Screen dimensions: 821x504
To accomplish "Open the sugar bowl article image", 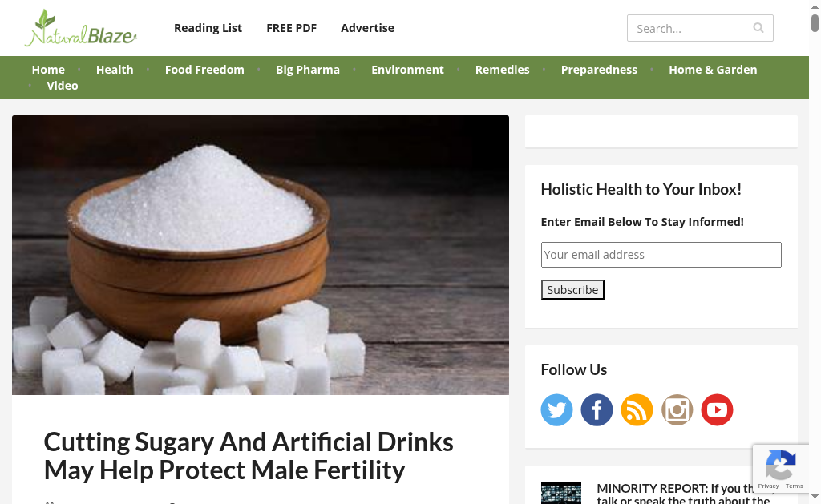I will tap(261, 255).
